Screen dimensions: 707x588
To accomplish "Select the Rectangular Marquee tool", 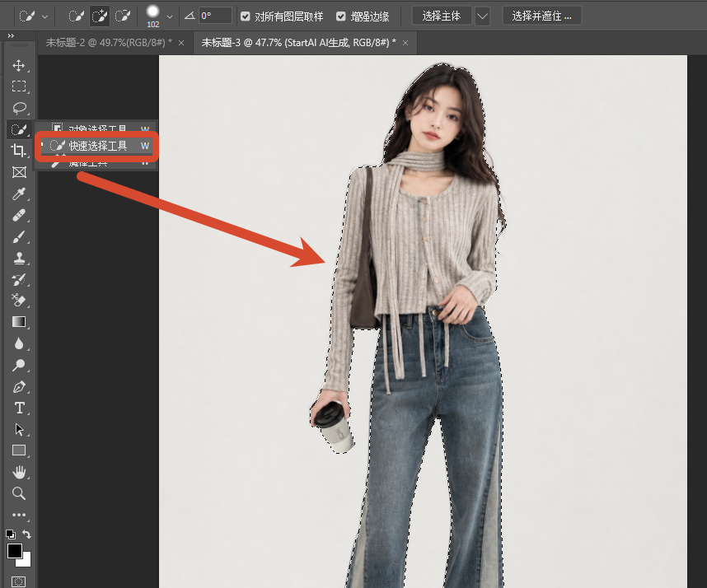I will (x=18, y=86).
